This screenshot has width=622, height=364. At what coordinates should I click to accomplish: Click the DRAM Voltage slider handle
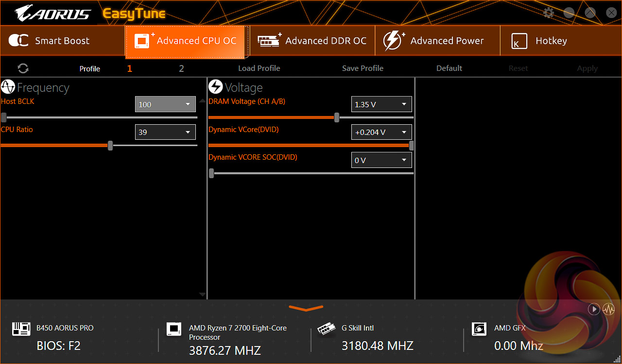coord(337,117)
